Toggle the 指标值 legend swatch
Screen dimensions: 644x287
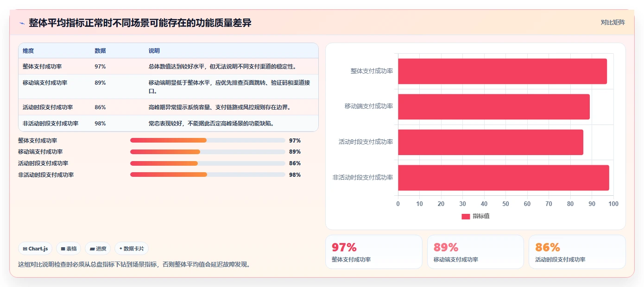[x=466, y=216]
